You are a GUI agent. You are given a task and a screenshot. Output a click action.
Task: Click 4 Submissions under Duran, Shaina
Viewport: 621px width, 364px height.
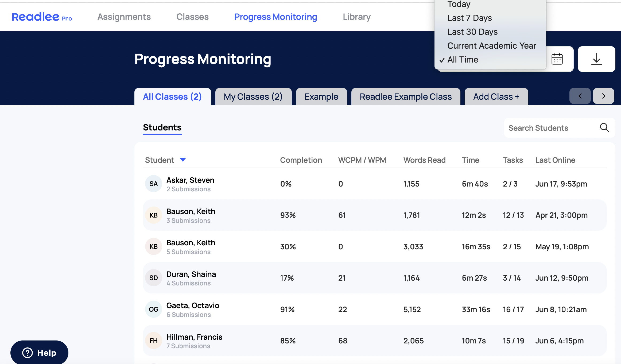188,283
